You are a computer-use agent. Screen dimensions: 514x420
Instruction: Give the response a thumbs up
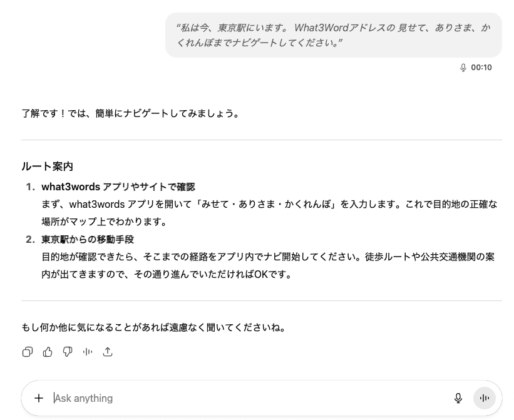point(48,352)
